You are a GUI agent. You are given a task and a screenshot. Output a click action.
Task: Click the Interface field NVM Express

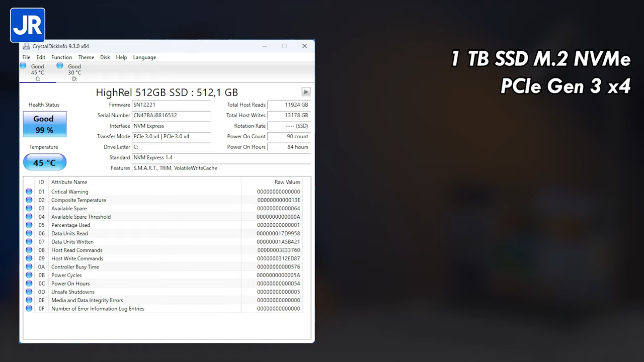click(x=171, y=126)
